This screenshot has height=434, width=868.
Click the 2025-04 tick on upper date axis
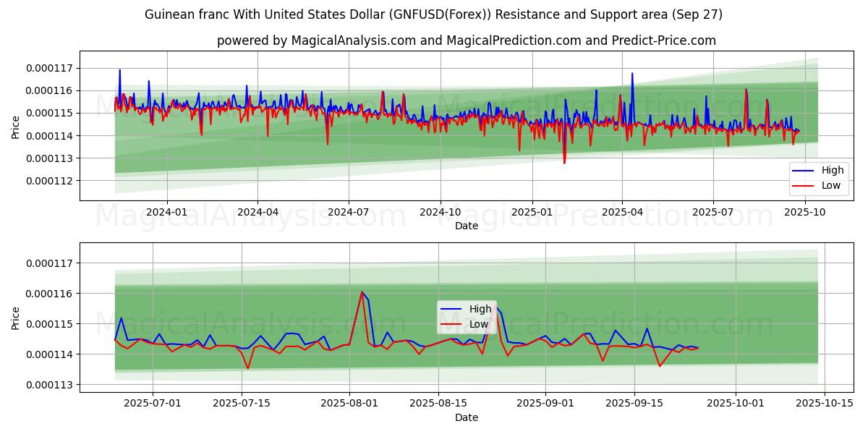tap(622, 213)
